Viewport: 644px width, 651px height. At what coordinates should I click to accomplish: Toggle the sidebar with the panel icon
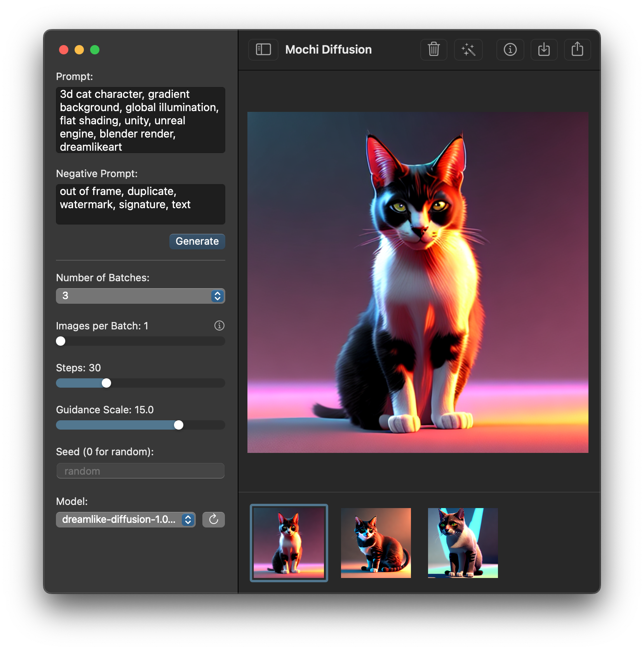(263, 50)
